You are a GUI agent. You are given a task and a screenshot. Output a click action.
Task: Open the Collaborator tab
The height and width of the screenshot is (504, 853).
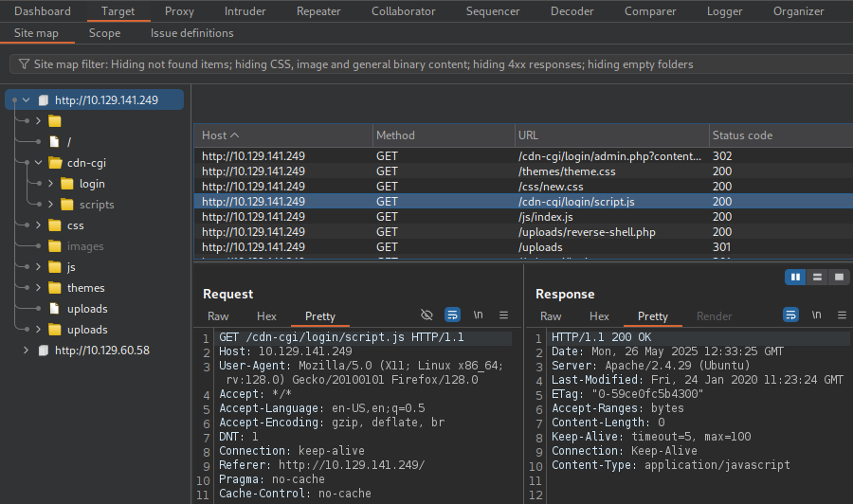[403, 10]
